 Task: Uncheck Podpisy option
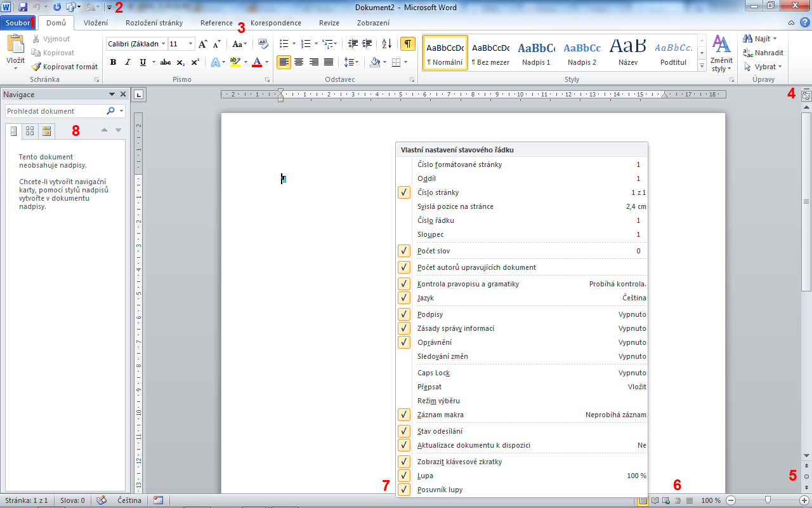[x=521, y=314]
